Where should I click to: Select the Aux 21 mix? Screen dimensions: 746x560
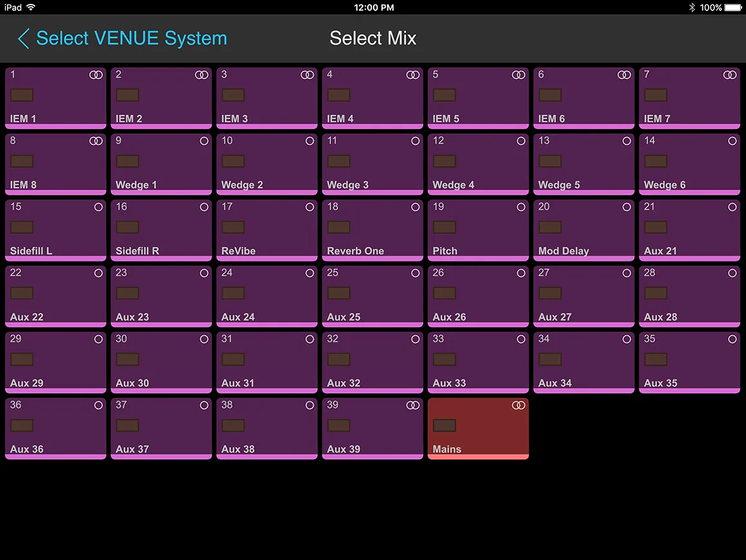[689, 230]
